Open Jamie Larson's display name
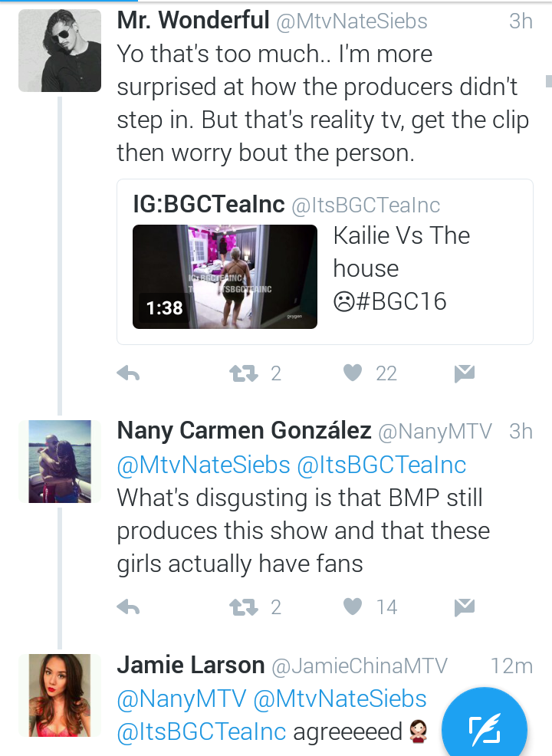Viewport: 552px width, 756px height. [191, 666]
